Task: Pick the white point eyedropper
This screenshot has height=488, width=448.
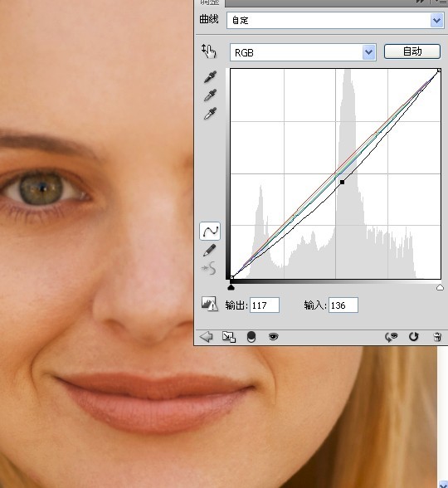Action: click(210, 114)
